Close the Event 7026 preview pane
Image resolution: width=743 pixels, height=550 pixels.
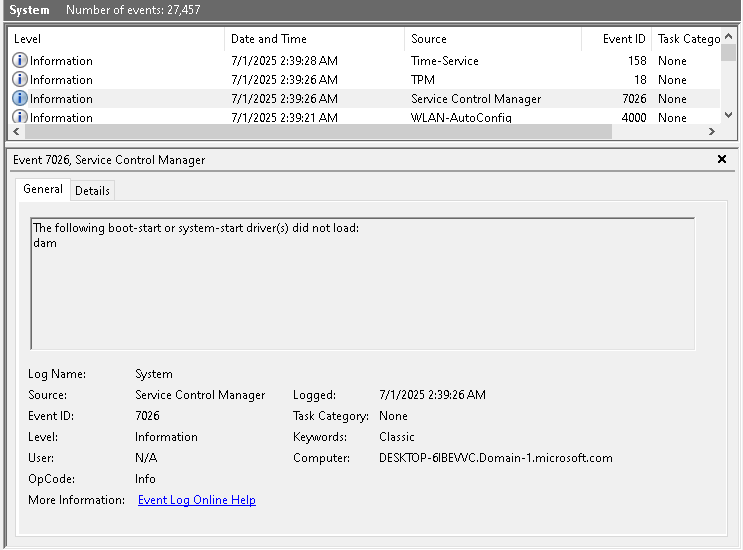point(722,159)
